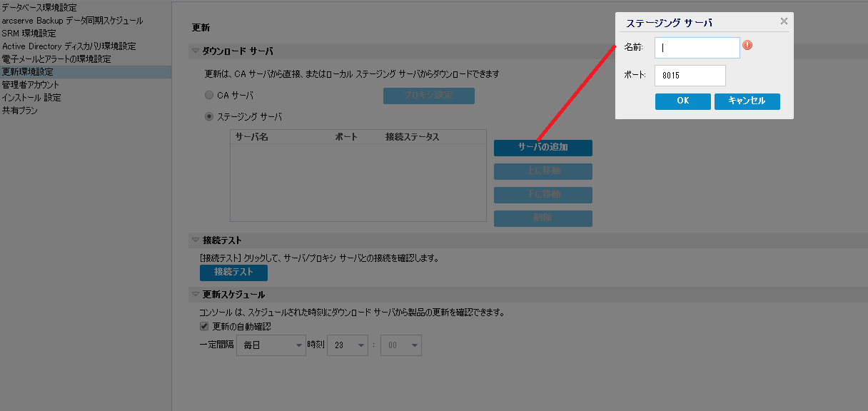868x411 pixels.
Task: Click the 上に移動 button
Action: [x=543, y=171]
